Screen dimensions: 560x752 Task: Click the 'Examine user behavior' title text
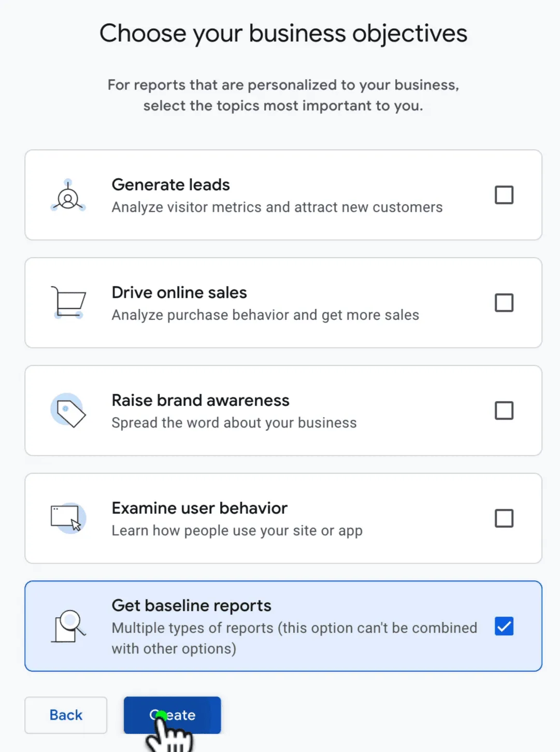199,508
